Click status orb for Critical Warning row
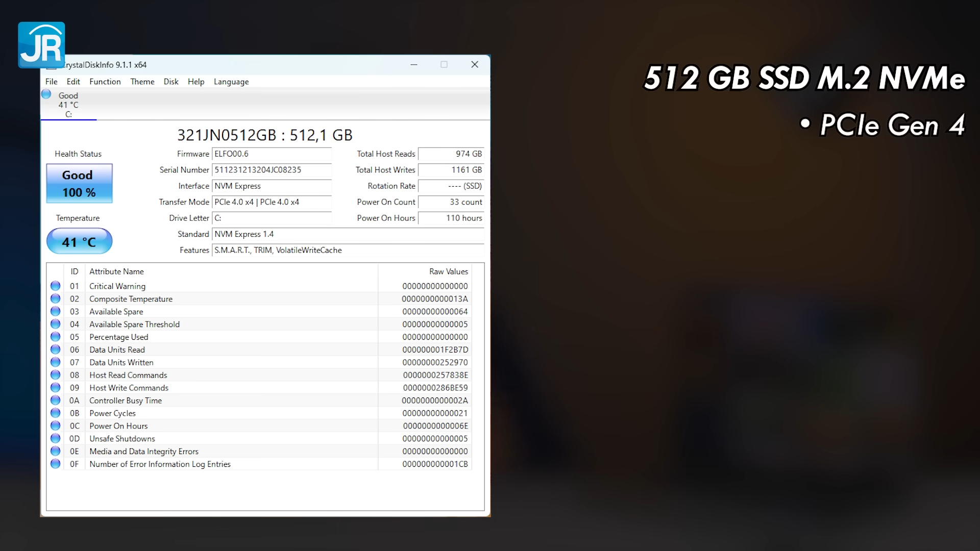This screenshot has height=551, width=980. (x=55, y=286)
